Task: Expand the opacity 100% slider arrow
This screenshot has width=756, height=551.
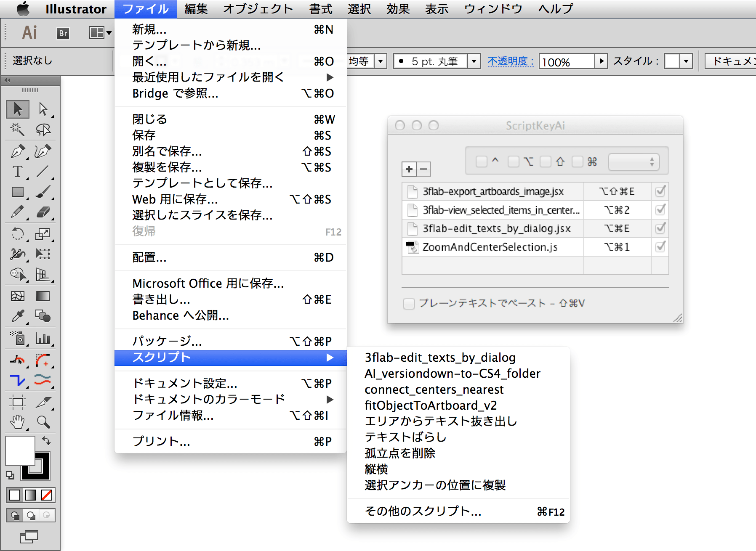Action: coord(602,61)
